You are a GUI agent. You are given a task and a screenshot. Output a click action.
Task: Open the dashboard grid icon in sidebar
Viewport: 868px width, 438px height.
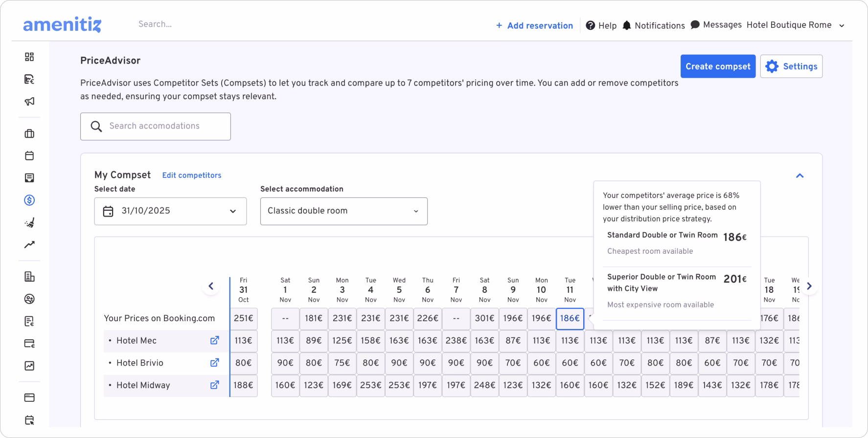(x=29, y=57)
